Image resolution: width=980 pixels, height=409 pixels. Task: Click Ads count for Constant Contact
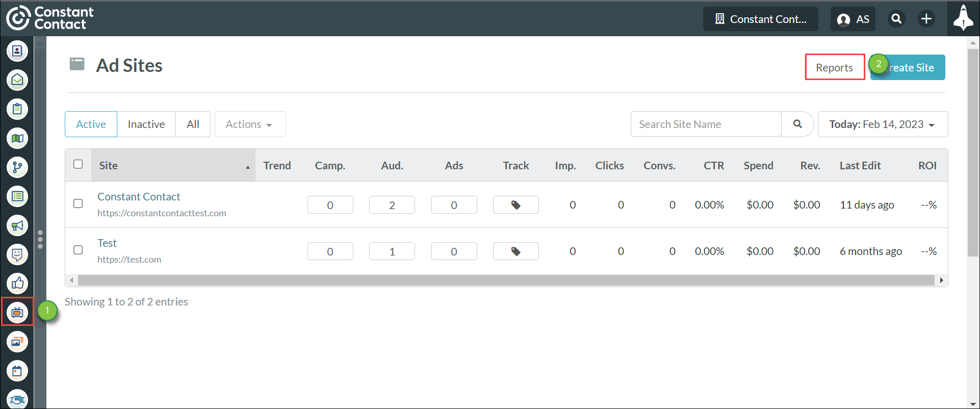tap(454, 205)
